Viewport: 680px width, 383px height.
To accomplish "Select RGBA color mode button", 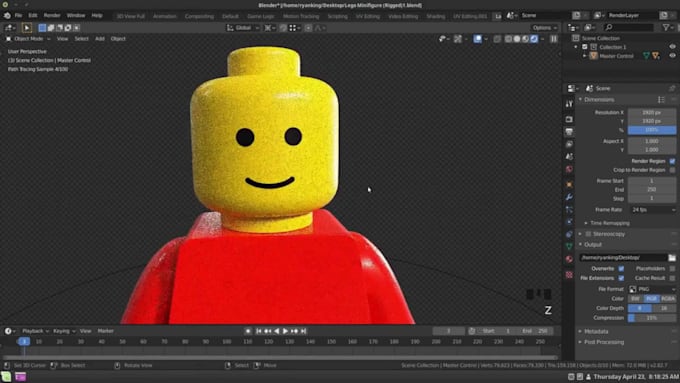I will tap(668, 299).
